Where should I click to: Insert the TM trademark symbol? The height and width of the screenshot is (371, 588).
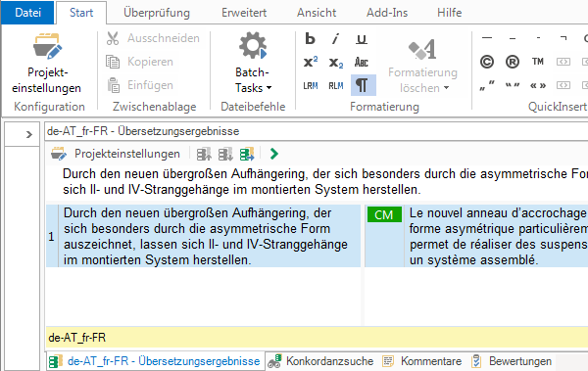tap(538, 62)
